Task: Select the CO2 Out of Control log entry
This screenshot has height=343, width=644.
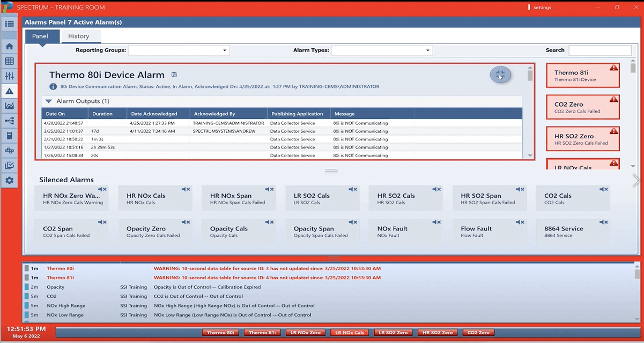Action: tap(328, 296)
